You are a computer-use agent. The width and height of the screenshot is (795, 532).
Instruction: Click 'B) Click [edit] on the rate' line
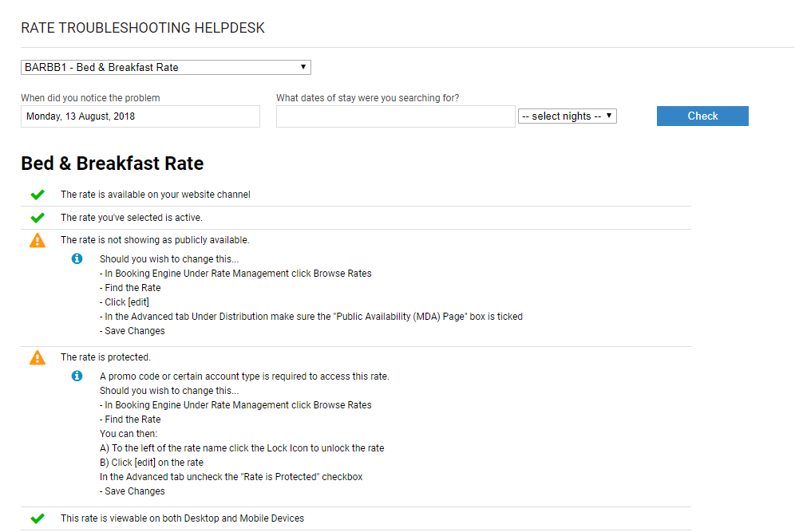coord(152,463)
